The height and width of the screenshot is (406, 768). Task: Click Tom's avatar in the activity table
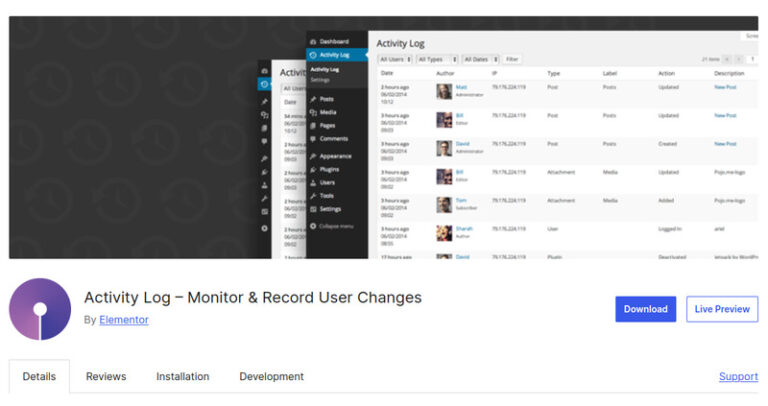pos(444,205)
